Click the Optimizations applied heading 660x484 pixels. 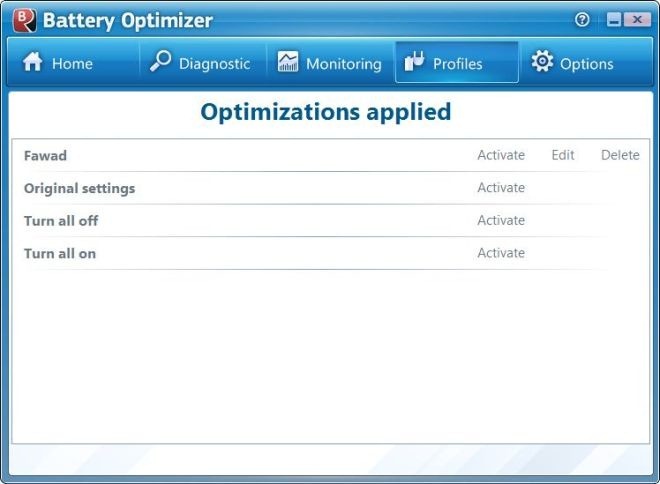(x=326, y=112)
